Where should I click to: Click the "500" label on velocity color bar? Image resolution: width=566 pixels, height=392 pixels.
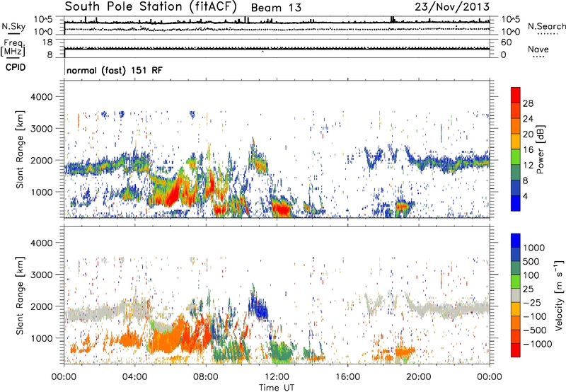tap(531, 261)
